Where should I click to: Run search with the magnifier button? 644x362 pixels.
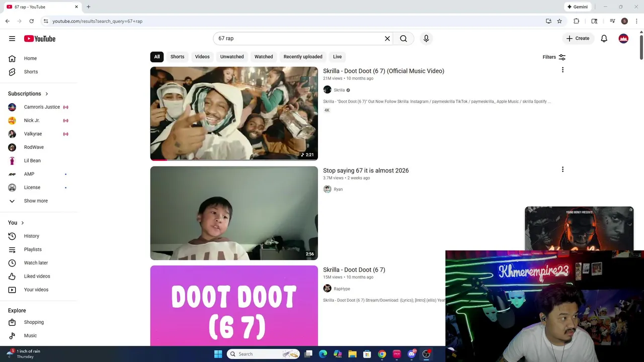pos(404,39)
